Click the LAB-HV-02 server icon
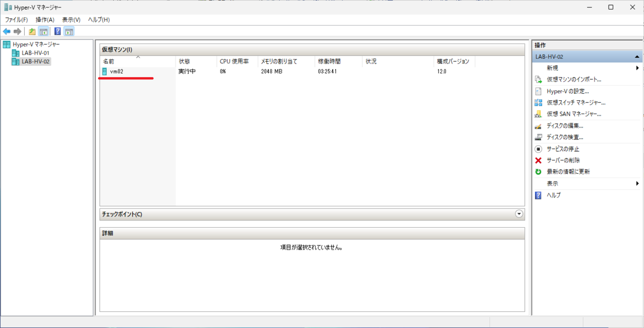 click(15, 62)
